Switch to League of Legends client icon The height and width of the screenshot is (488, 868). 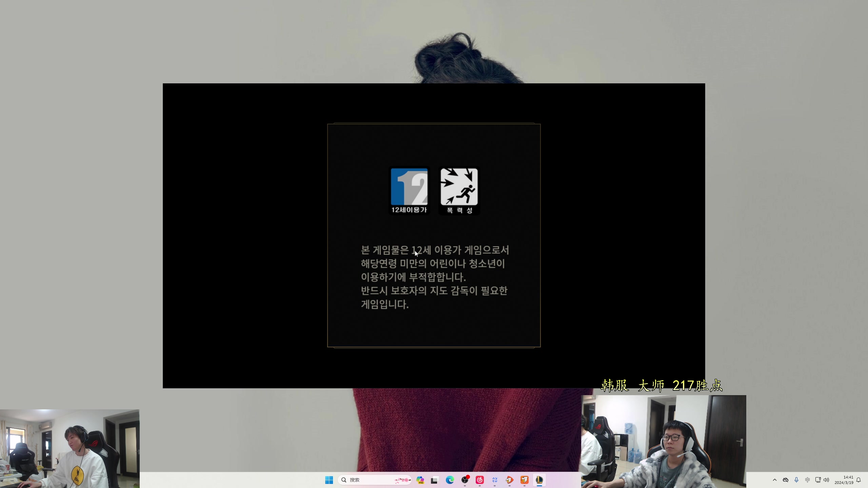coord(539,480)
